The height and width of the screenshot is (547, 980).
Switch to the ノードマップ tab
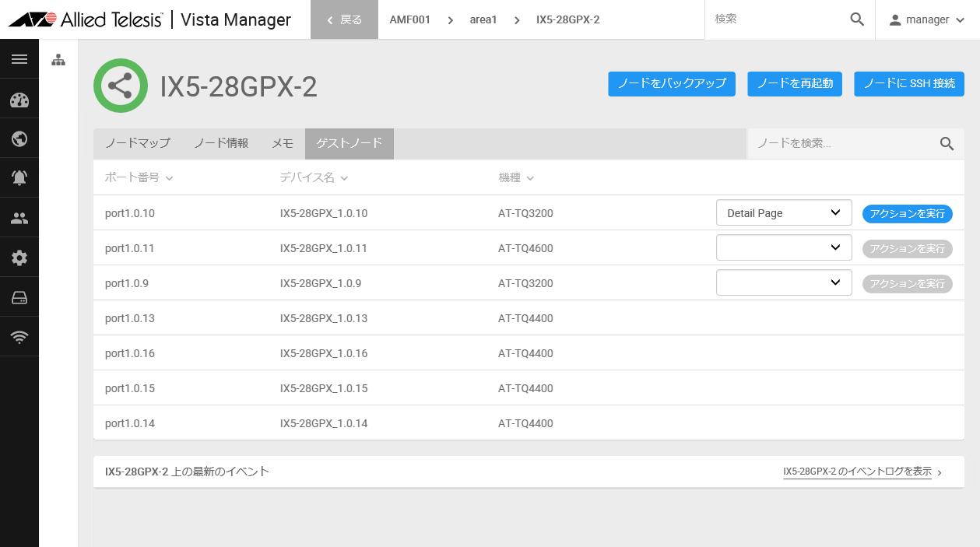(138, 143)
